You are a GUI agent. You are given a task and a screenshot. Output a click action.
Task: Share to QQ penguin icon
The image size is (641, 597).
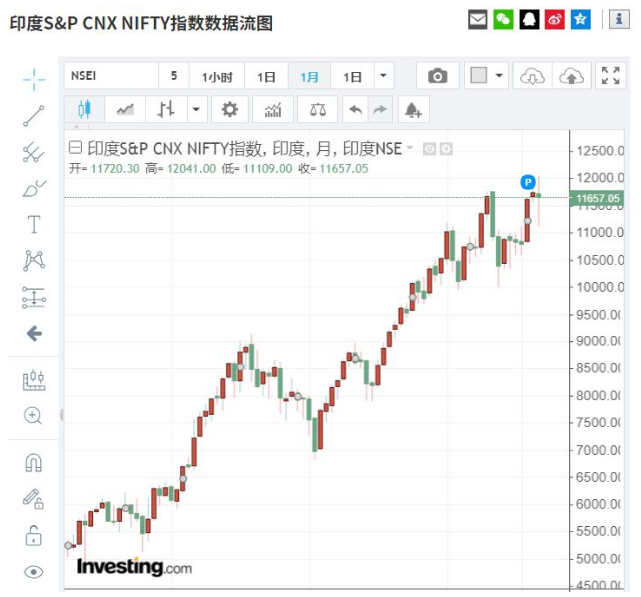click(x=529, y=19)
